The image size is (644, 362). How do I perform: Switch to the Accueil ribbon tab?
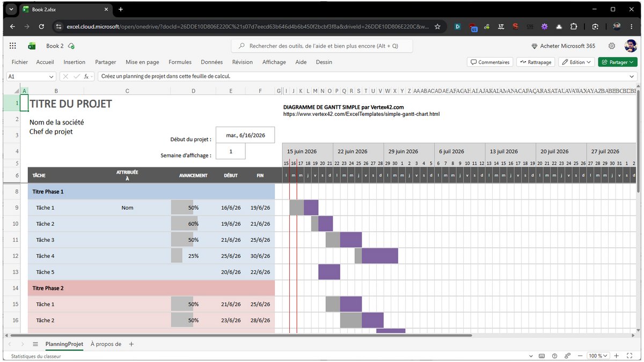pyautogui.click(x=45, y=62)
